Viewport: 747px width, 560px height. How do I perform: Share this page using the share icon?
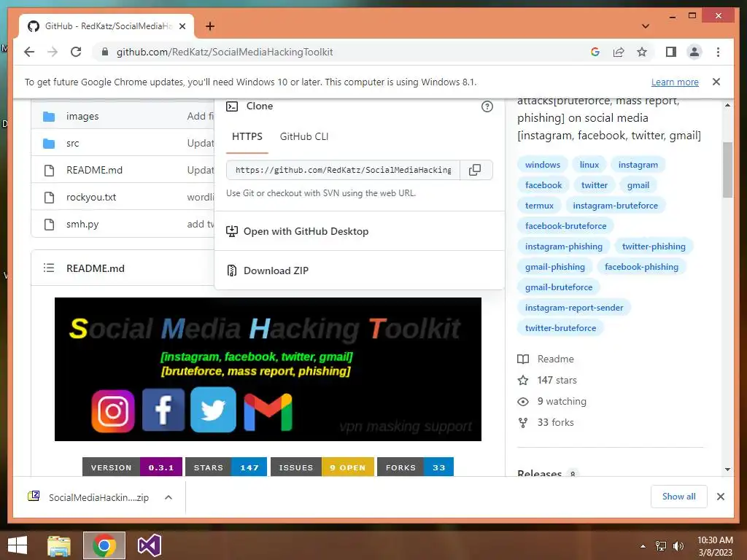pyautogui.click(x=619, y=52)
